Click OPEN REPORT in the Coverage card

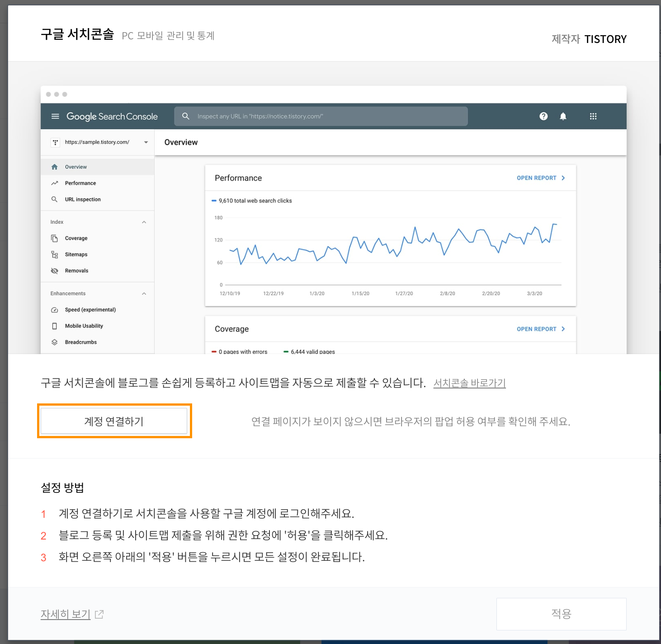pyautogui.click(x=541, y=329)
